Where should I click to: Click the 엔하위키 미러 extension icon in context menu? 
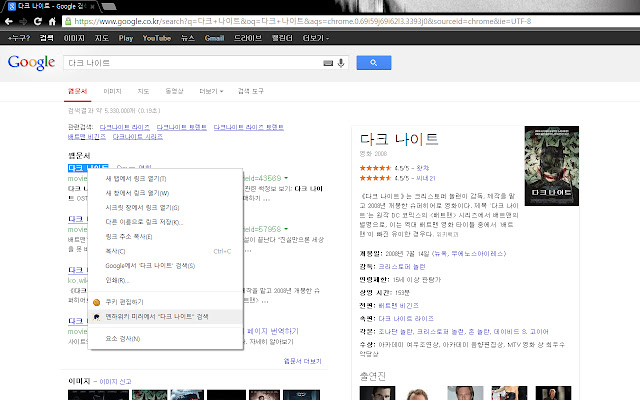pyautogui.click(x=97, y=316)
